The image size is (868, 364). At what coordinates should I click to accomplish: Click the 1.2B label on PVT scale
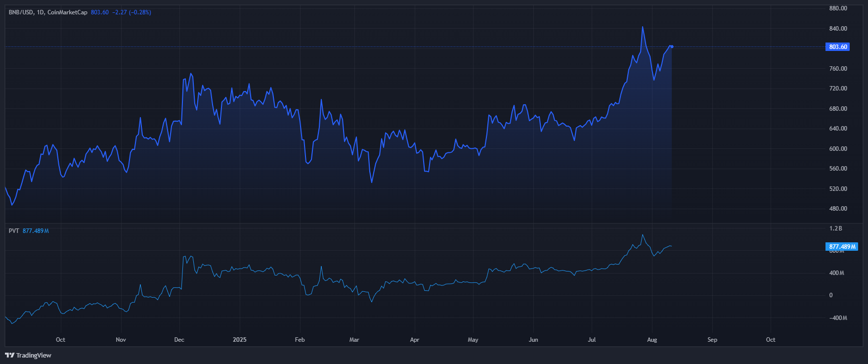(835, 228)
